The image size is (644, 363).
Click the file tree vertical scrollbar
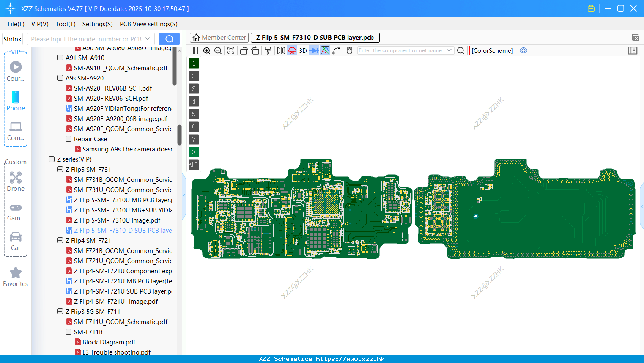point(180,135)
